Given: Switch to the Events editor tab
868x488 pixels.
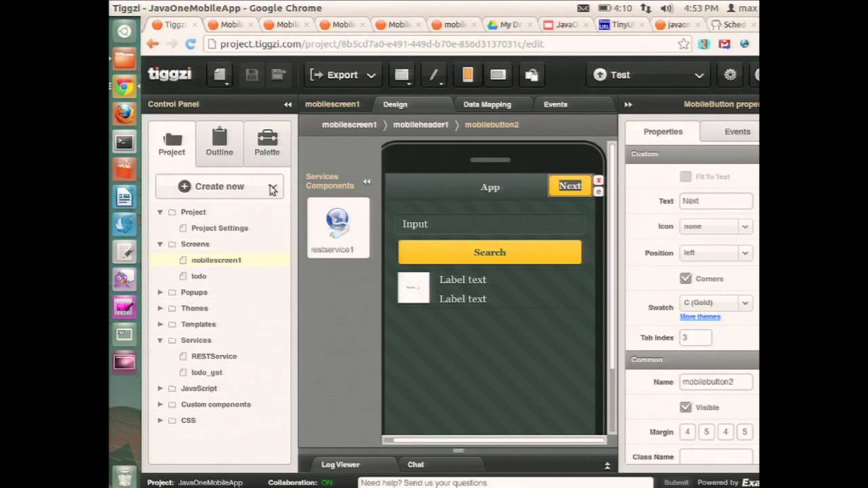Looking at the screenshot, I should (x=555, y=104).
